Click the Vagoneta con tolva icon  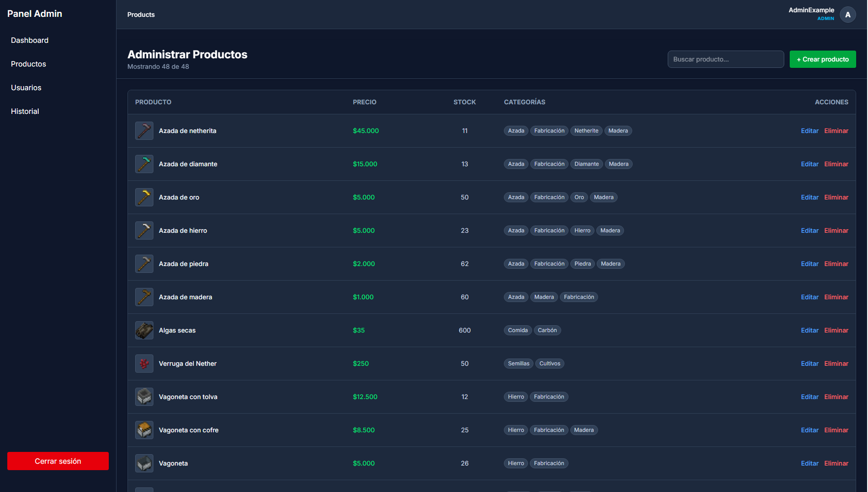(x=144, y=397)
